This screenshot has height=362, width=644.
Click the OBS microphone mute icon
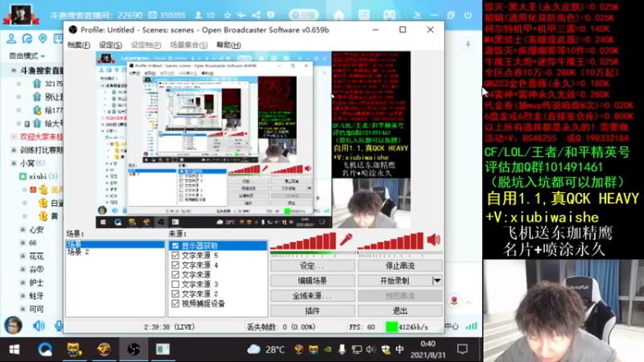pos(346,240)
